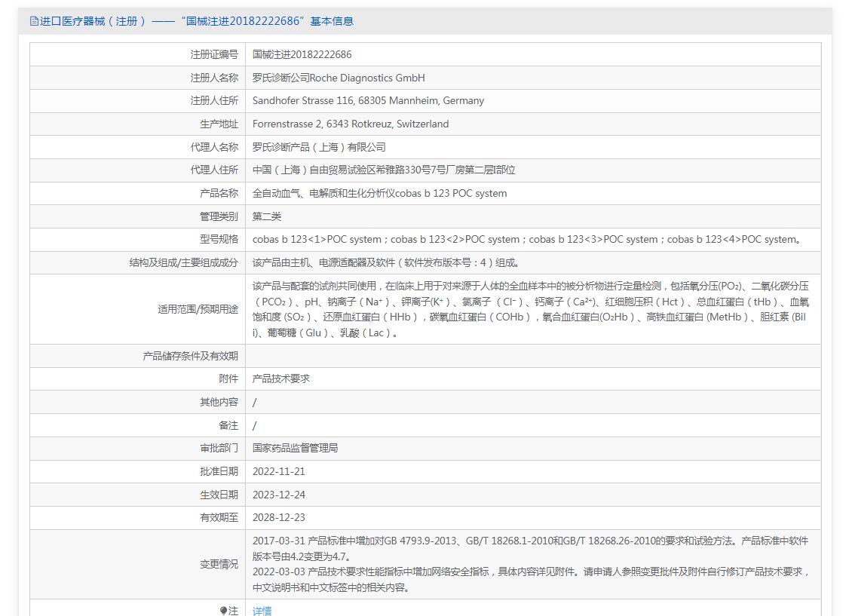
Task: Click the 注册证编号 label cell
Action: point(137,55)
